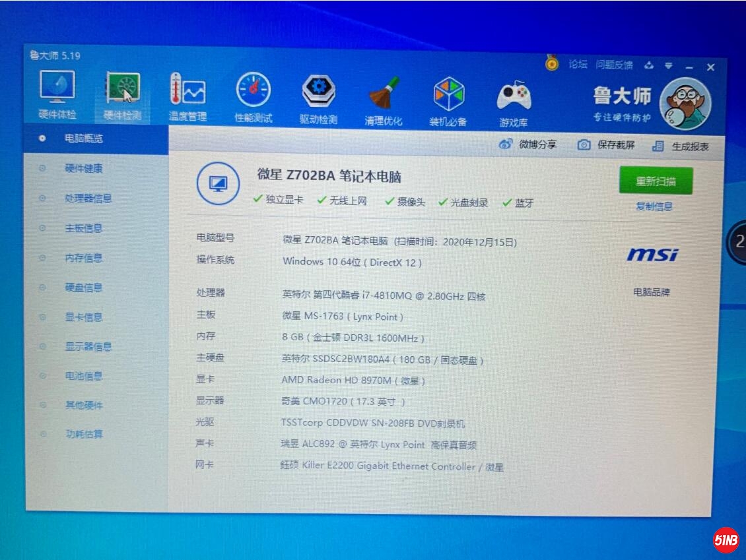Open 问题反馈 feedback link
This screenshot has height=560, width=746.
point(614,65)
